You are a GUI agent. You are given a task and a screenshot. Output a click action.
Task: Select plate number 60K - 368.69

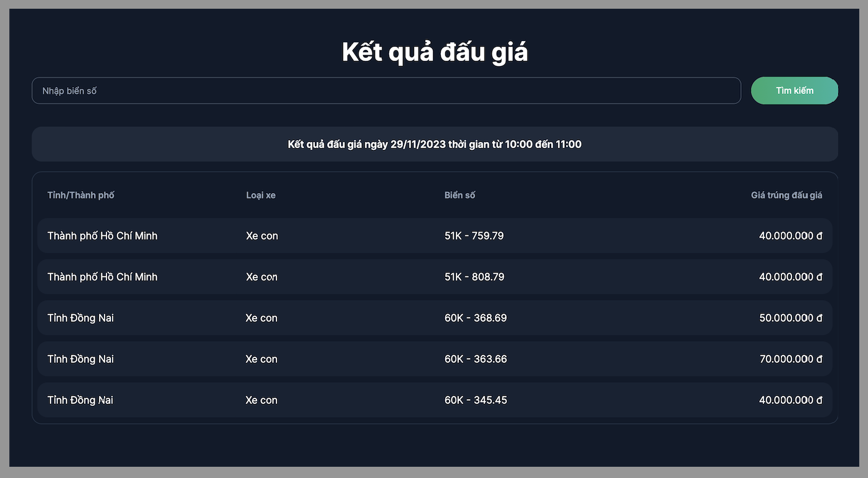(x=476, y=318)
